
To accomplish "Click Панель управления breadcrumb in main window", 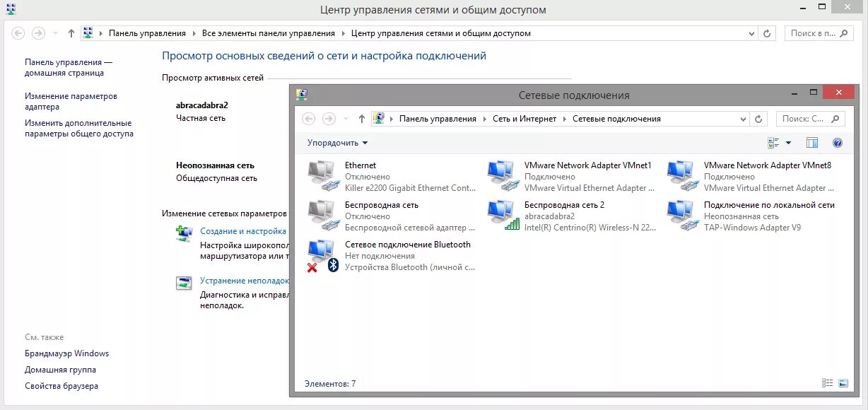I will [x=147, y=33].
